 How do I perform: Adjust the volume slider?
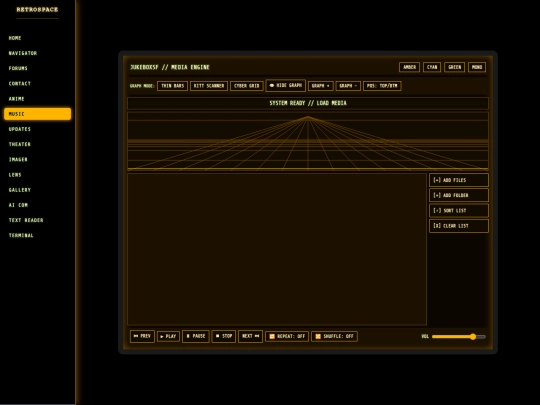pos(459,337)
